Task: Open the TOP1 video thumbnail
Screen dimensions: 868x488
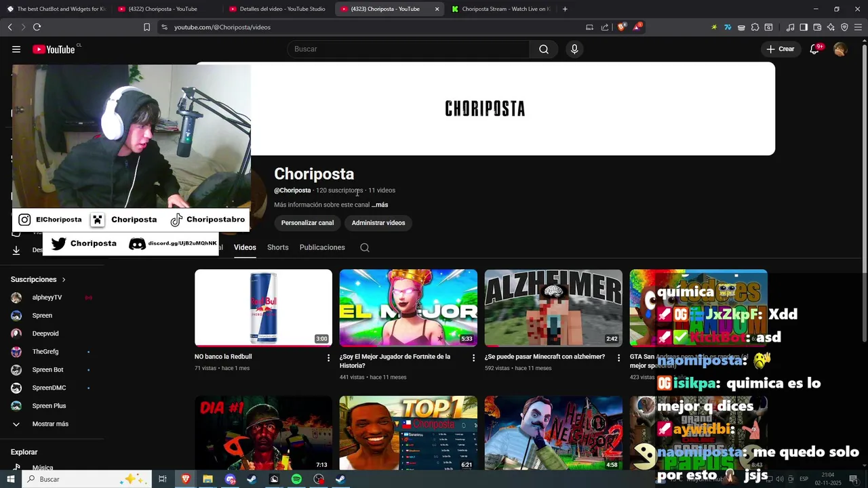Action: 408,433
